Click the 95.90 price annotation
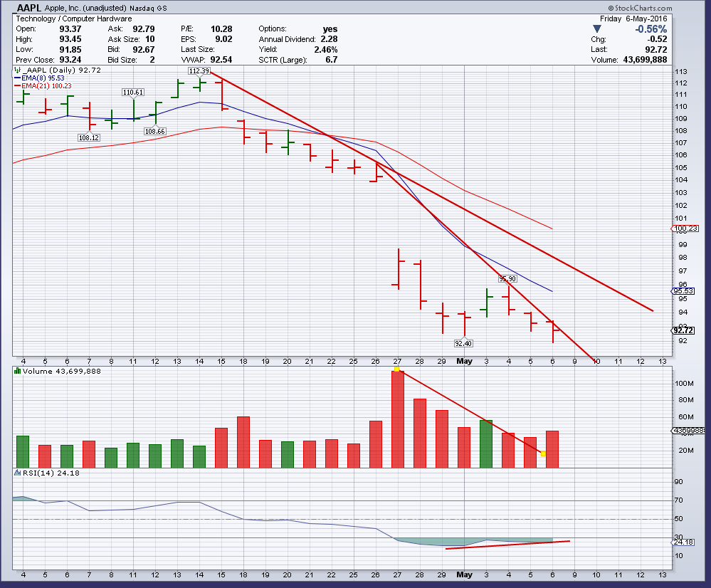The height and width of the screenshot is (588, 711). click(507, 278)
